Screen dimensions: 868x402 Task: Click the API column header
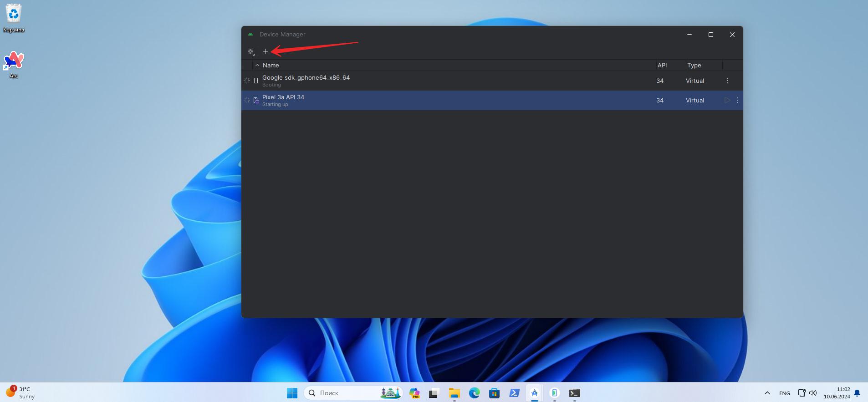662,65
